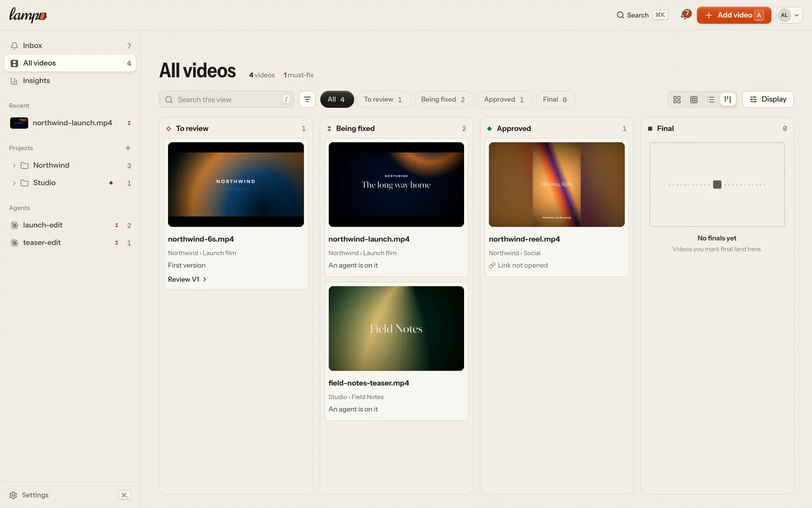Click the teaser-edit agent spark icon
The image size is (812, 508).
(x=14, y=243)
